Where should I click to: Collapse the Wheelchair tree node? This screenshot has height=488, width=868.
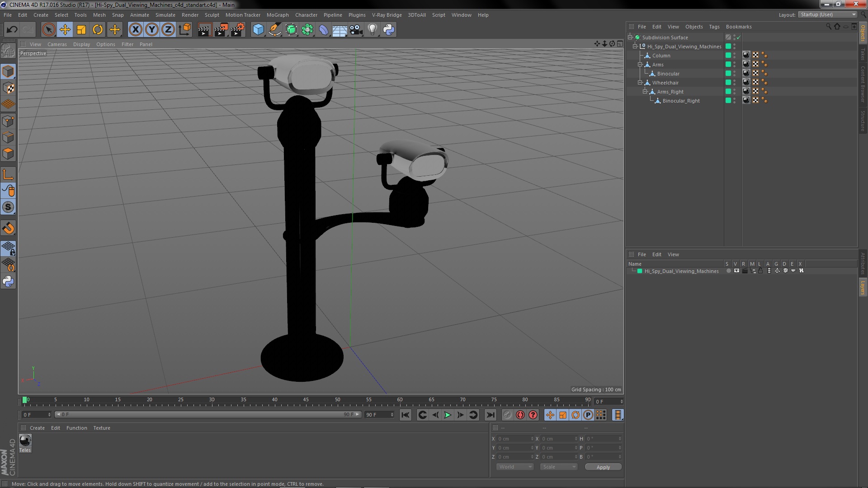click(640, 83)
